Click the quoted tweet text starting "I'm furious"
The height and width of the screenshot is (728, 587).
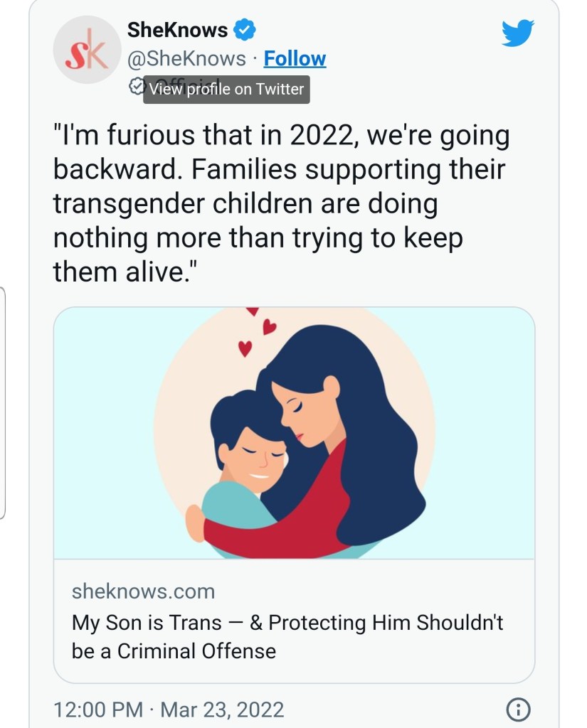click(x=281, y=204)
